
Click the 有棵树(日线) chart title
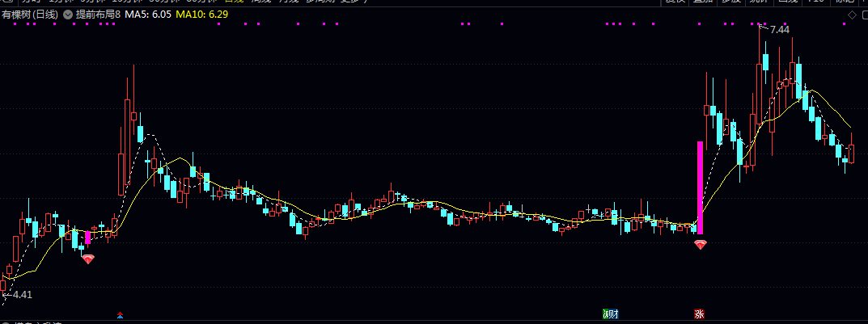click(30, 15)
